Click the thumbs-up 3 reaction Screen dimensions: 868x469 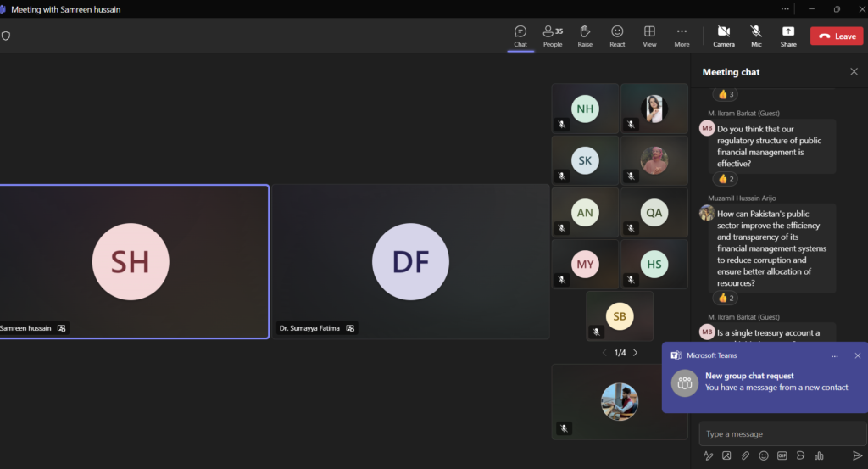coord(726,94)
